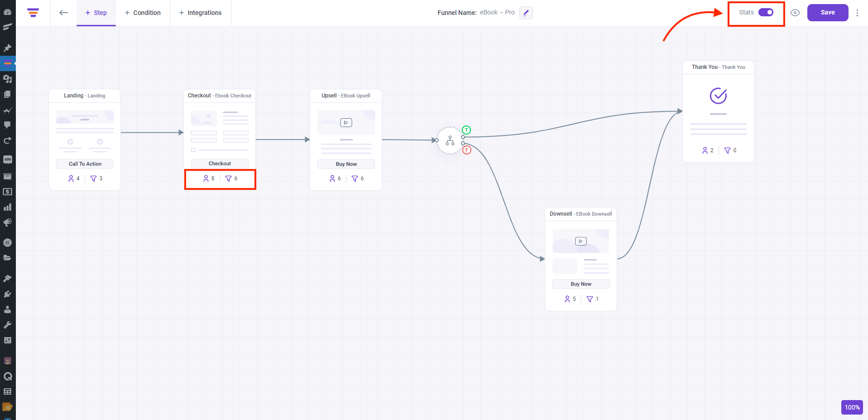Open the three-dot more options menu

pos(857,13)
